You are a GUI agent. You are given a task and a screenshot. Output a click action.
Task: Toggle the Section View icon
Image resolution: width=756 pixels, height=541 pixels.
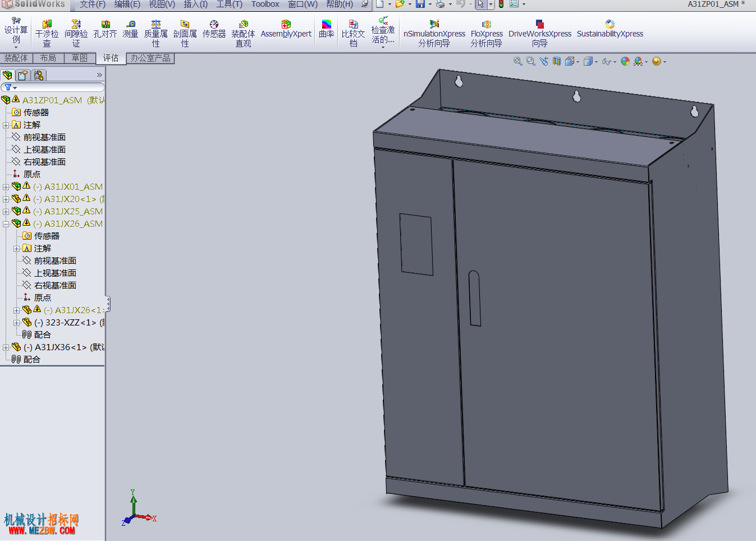pos(557,61)
